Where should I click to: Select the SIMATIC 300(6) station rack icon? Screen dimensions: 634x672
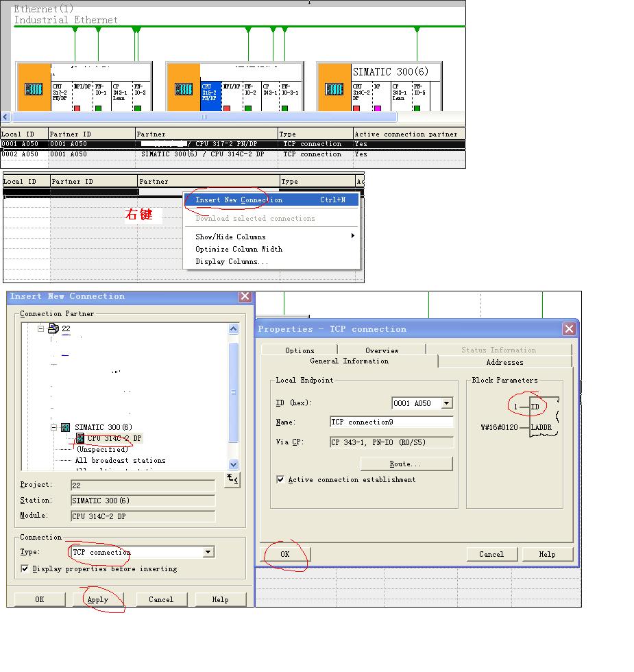coord(334,89)
